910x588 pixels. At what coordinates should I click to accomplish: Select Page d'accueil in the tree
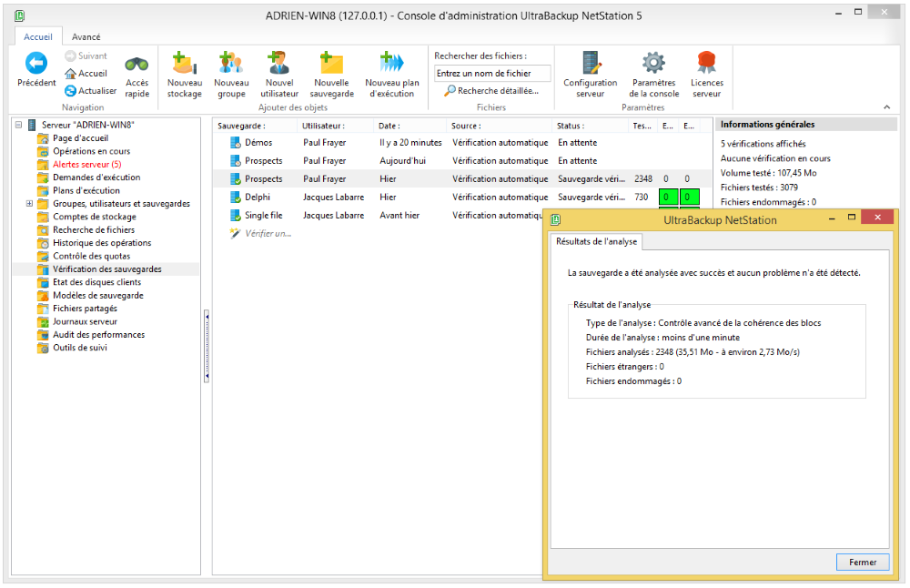80,138
